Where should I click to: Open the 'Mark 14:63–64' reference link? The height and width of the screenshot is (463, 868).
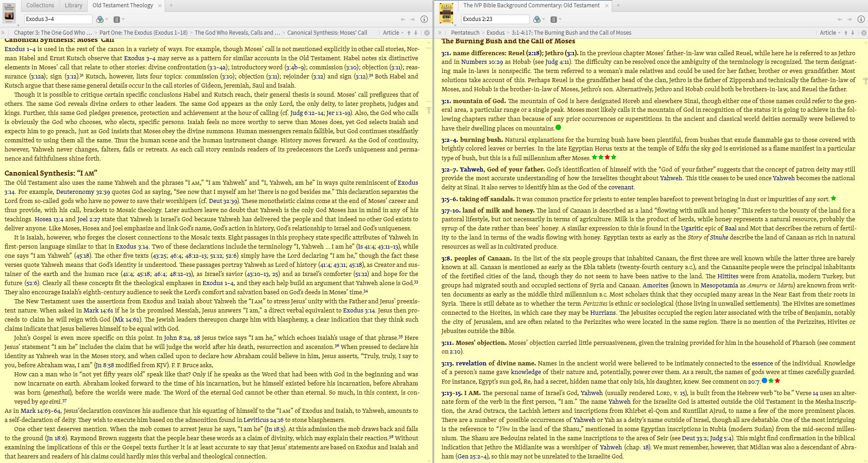pos(41,411)
